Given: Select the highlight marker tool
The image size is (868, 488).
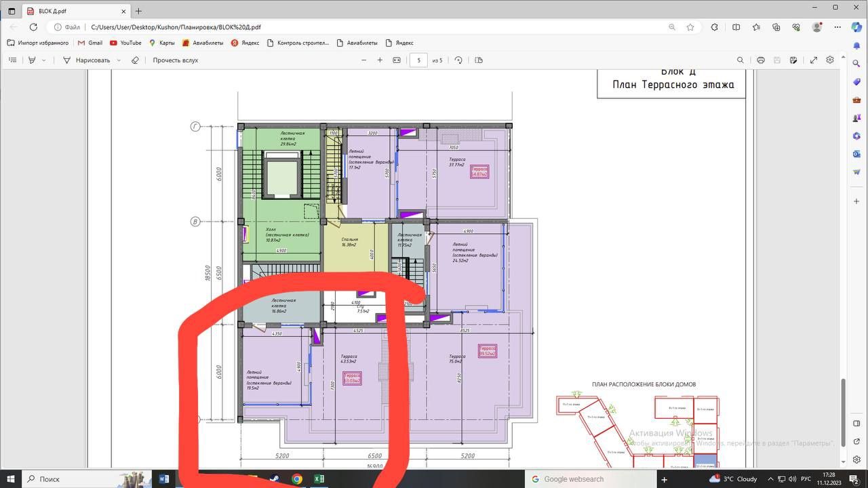Looking at the screenshot, I should tap(32, 60).
